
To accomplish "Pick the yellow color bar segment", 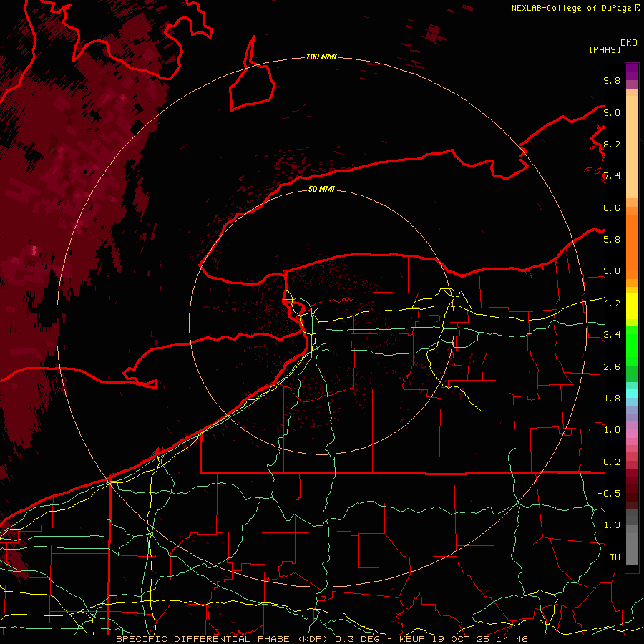I will coord(632,306).
